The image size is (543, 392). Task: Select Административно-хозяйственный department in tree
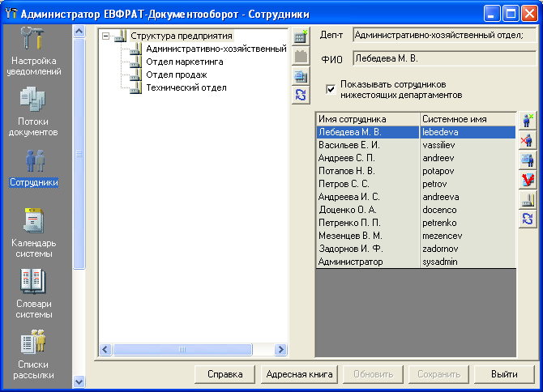coord(216,49)
